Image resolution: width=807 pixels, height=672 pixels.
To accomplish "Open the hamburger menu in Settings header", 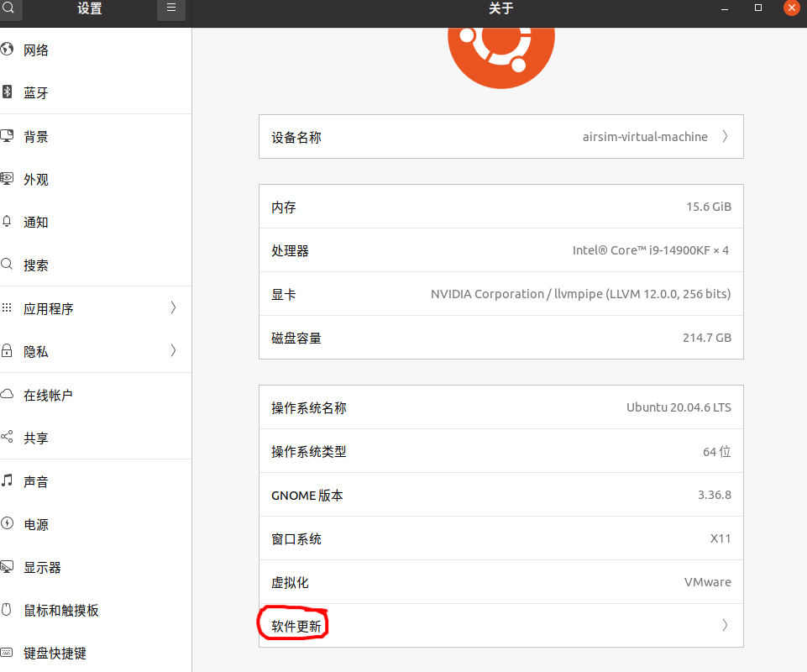I will [x=171, y=8].
